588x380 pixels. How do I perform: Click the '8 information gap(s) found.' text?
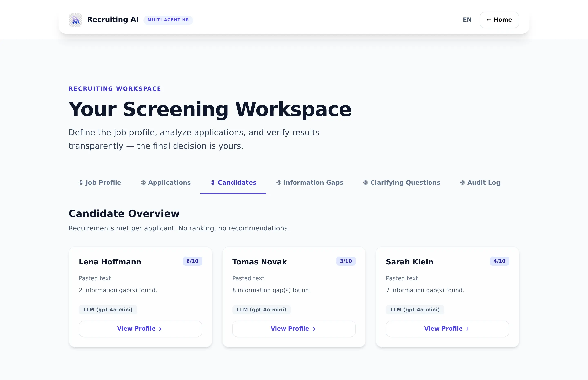(x=272, y=290)
